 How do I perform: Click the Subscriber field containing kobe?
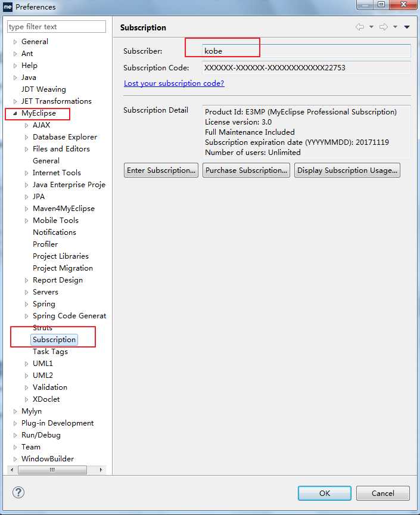click(306, 51)
